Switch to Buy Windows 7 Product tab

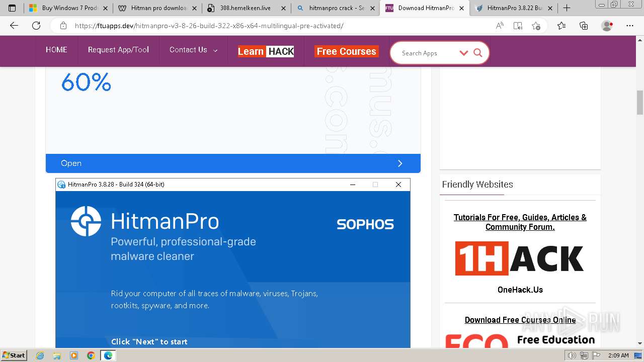coord(68,8)
